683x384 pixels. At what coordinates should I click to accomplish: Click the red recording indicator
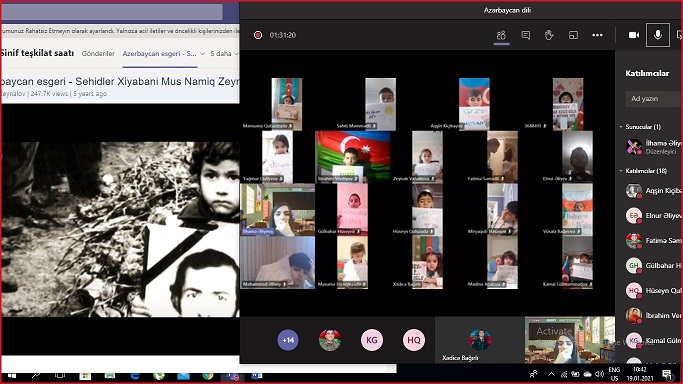pos(258,35)
